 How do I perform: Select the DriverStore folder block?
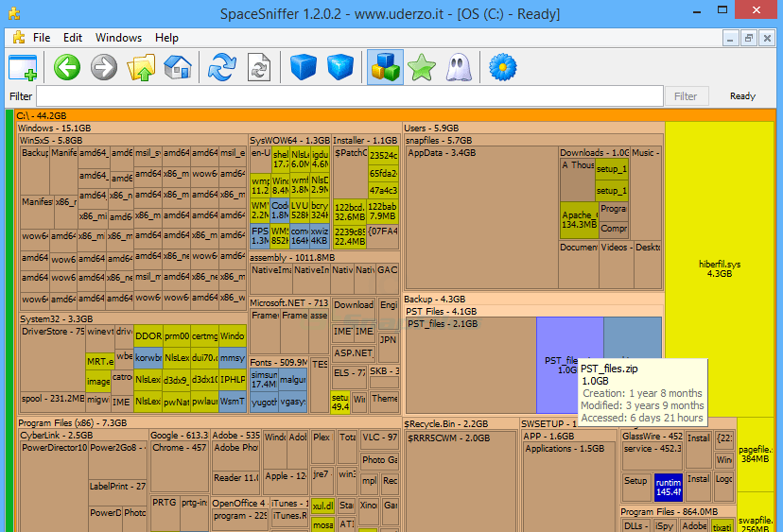coord(52,358)
